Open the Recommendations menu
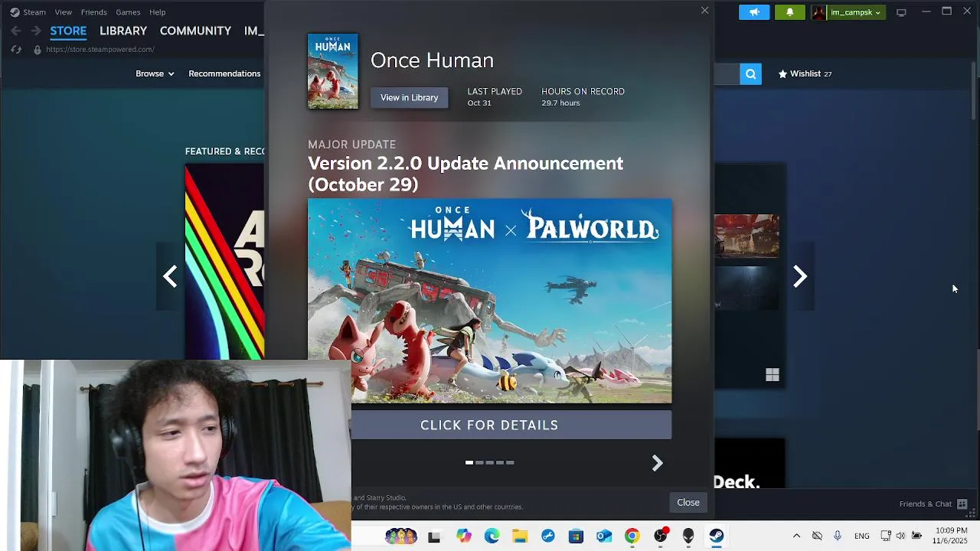The width and height of the screenshot is (980, 551). pyautogui.click(x=224, y=73)
